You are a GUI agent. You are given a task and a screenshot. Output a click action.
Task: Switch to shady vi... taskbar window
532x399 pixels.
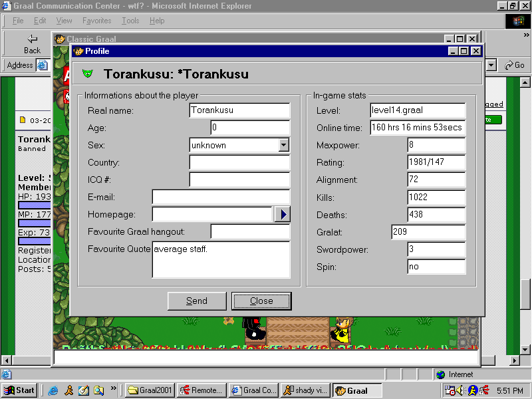[x=305, y=390]
